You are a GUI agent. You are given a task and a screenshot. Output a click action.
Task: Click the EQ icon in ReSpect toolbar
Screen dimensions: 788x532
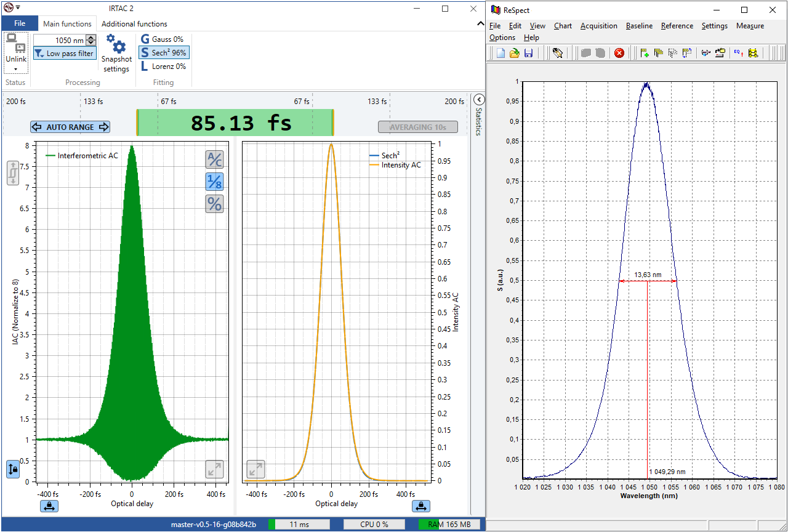point(738,54)
